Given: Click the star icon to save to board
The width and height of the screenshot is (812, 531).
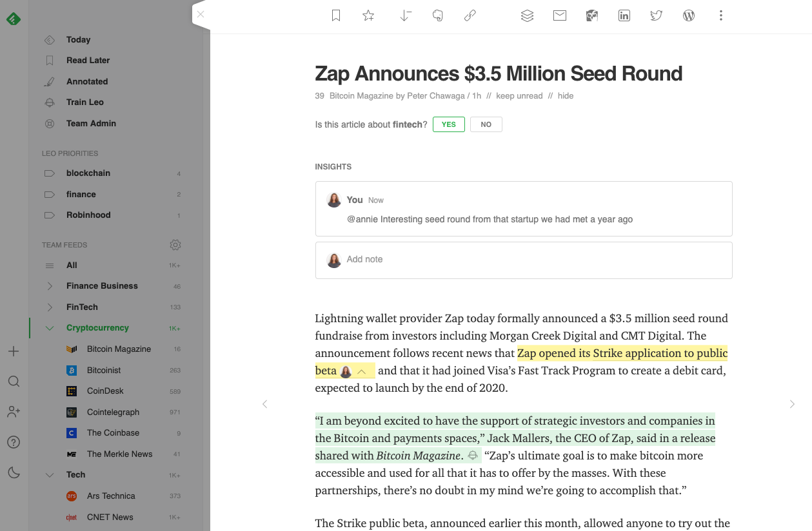Looking at the screenshot, I should [x=368, y=15].
